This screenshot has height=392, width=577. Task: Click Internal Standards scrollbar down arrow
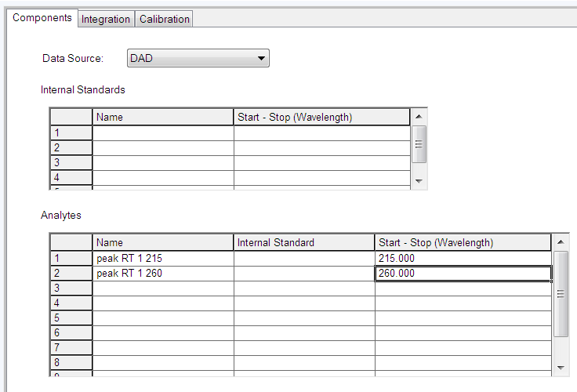tap(419, 181)
